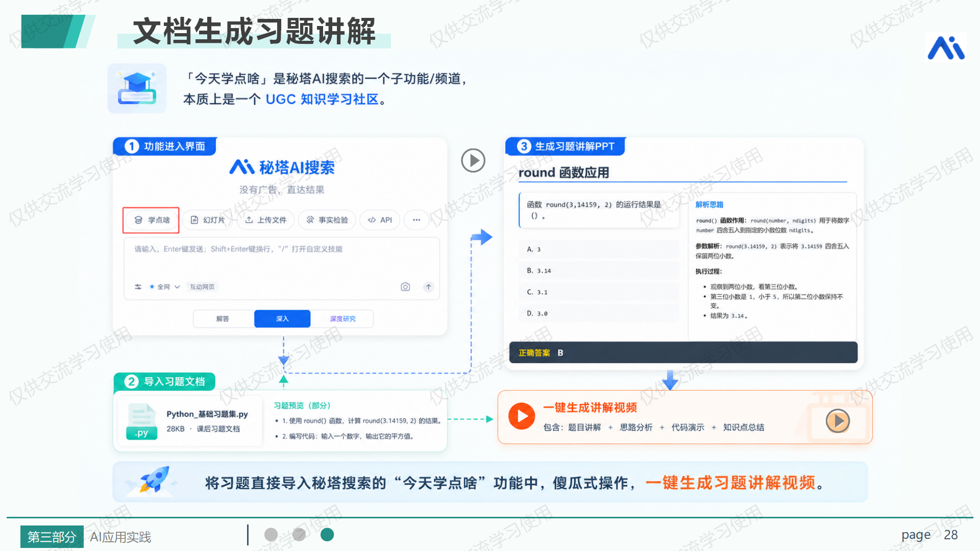The image size is (980, 551).
Task: Expand the 全网 scope dropdown
Action: (x=165, y=287)
